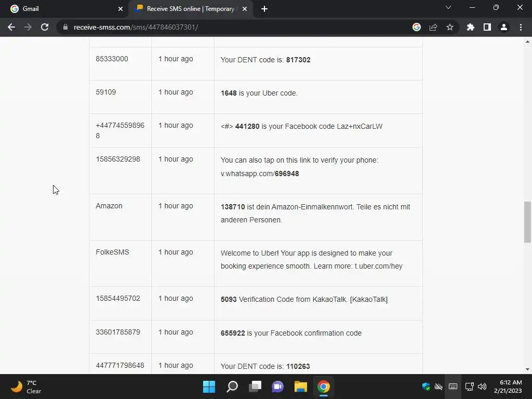Image resolution: width=532 pixels, height=399 pixels.
Task: Open taskbar Search magnifier
Action: [232, 387]
